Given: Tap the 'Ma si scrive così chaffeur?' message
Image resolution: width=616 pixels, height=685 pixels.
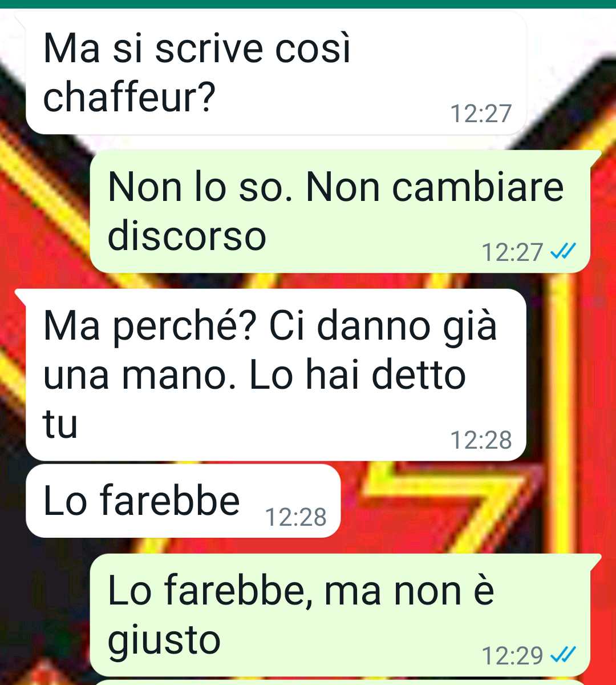Looking at the screenshot, I should 276,73.
